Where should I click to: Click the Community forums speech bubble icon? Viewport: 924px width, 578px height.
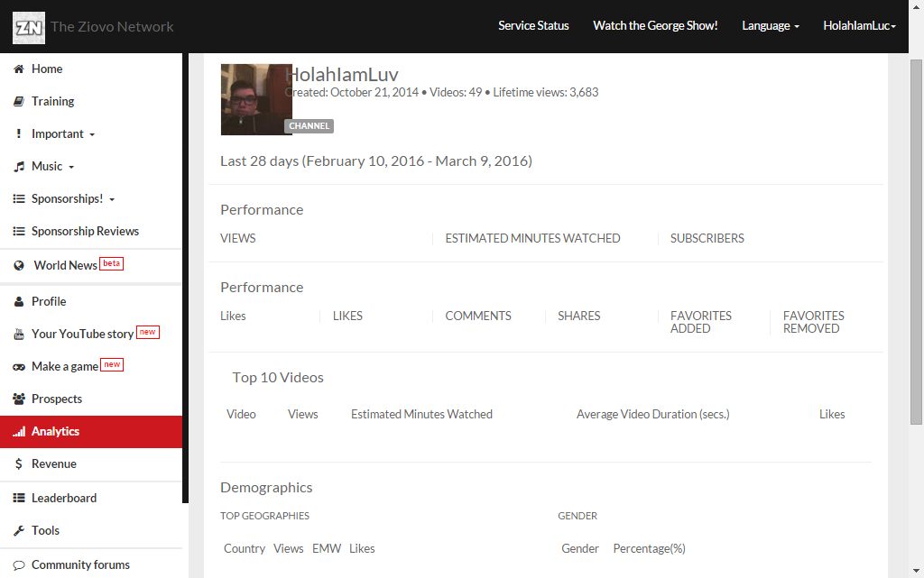point(19,565)
